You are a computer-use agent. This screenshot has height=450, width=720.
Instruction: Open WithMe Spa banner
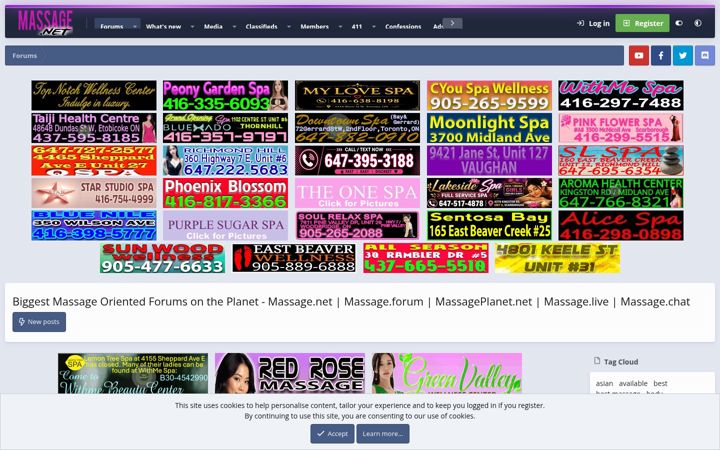pyautogui.click(x=621, y=96)
